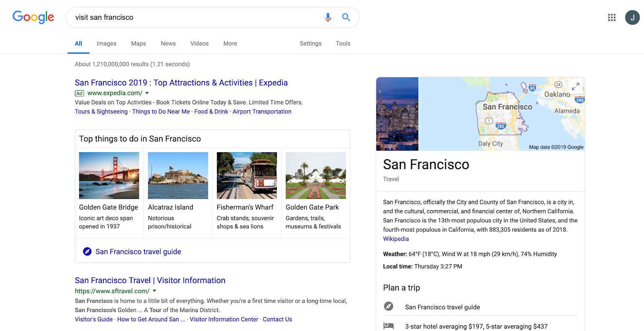
Task: Open the Google apps grid
Action: (x=612, y=17)
